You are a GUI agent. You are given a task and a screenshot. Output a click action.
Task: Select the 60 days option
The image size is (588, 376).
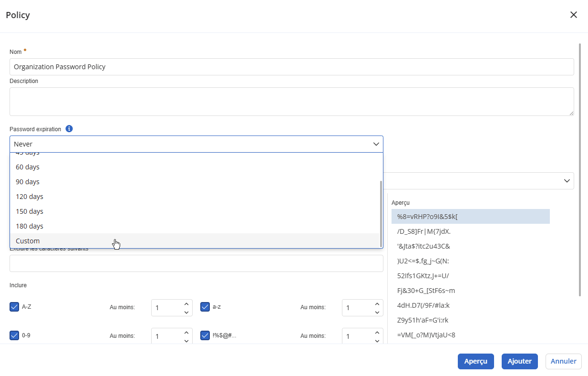tap(28, 167)
